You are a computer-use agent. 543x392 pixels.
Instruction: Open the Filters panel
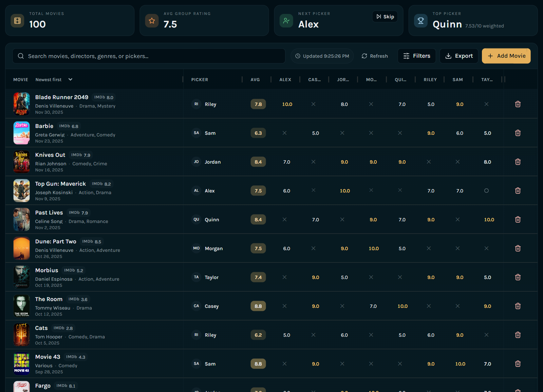click(x=417, y=56)
